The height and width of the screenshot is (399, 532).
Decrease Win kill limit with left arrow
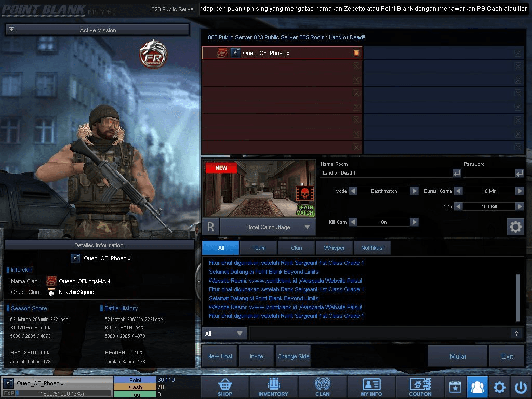[x=458, y=206]
